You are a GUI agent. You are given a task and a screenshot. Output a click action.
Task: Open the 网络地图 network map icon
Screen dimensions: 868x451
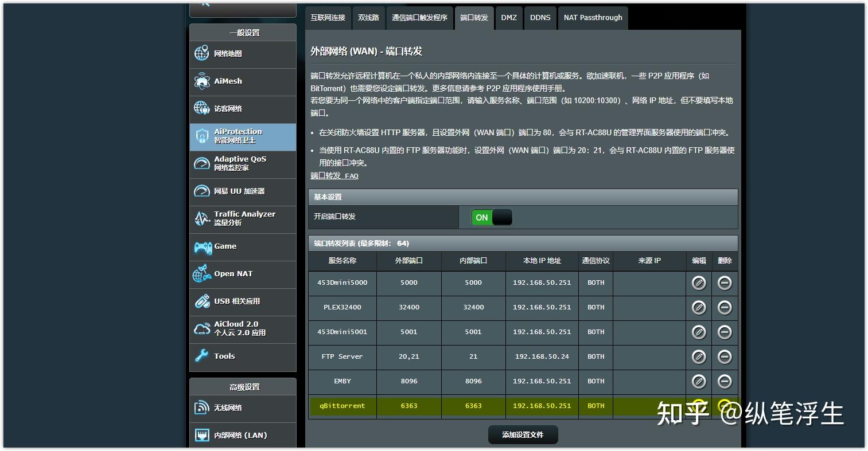201,53
